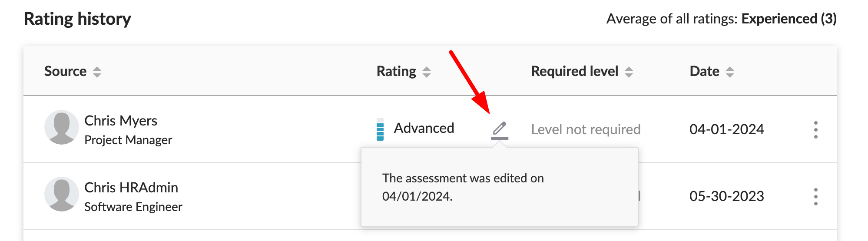Click the 04-01-2024 date cell
Viewport: 868px width, 241px height.
pyautogui.click(x=727, y=129)
